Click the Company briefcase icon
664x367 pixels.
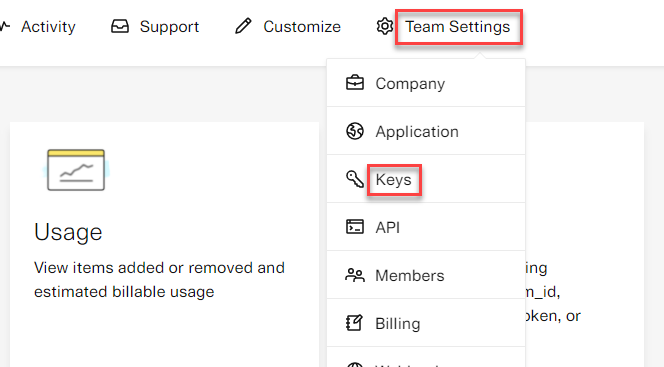355,83
